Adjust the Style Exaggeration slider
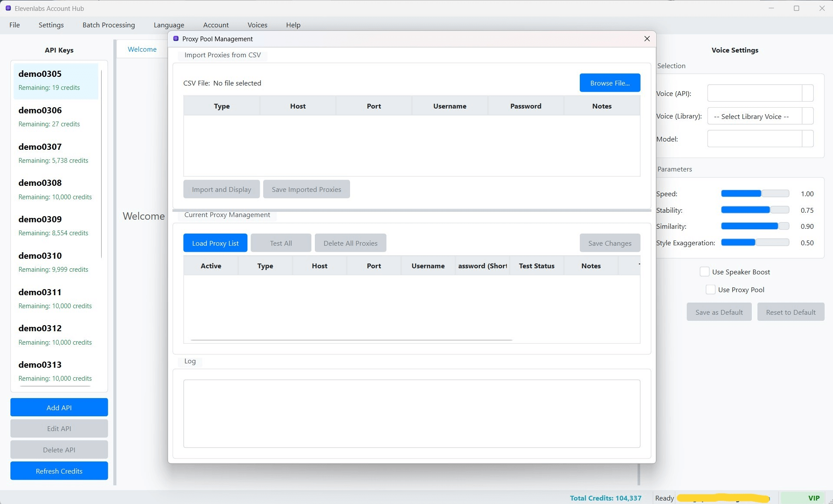Screen dimensions: 833x504 click(755, 243)
